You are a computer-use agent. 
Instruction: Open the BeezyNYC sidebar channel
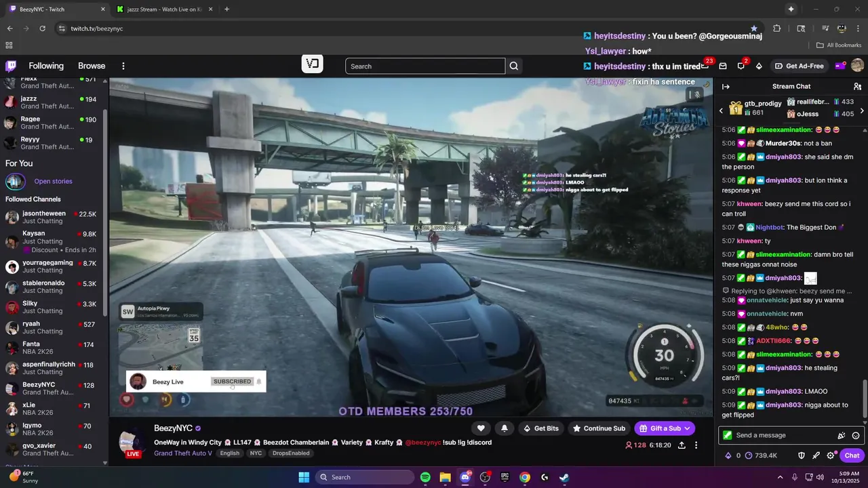tap(52, 388)
